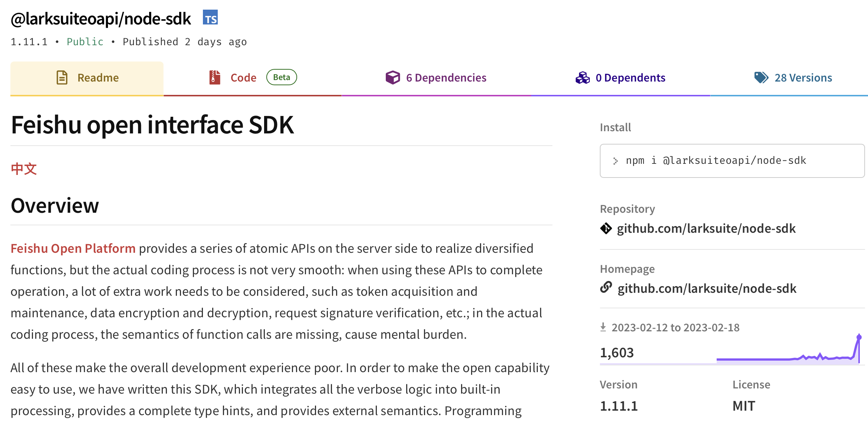Click the Readme document icon

(x=62, y=77)
